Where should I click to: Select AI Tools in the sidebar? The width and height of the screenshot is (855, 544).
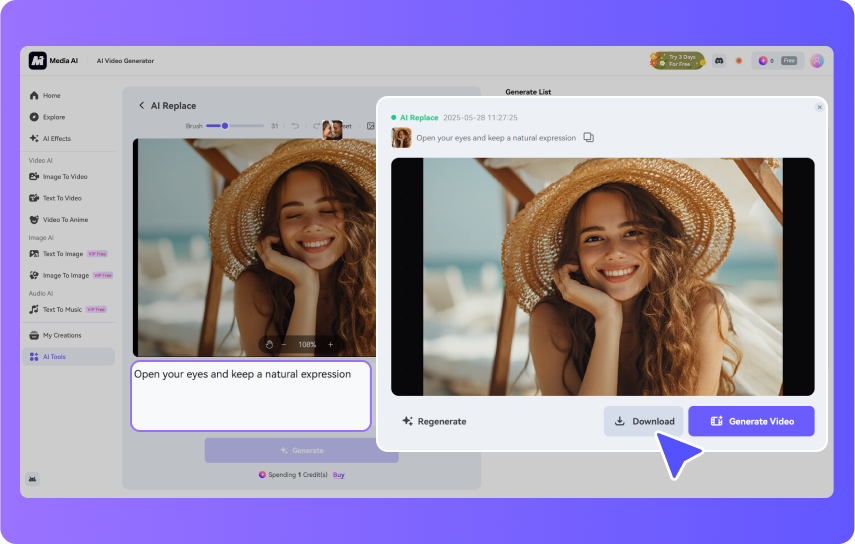coord(68,356)
